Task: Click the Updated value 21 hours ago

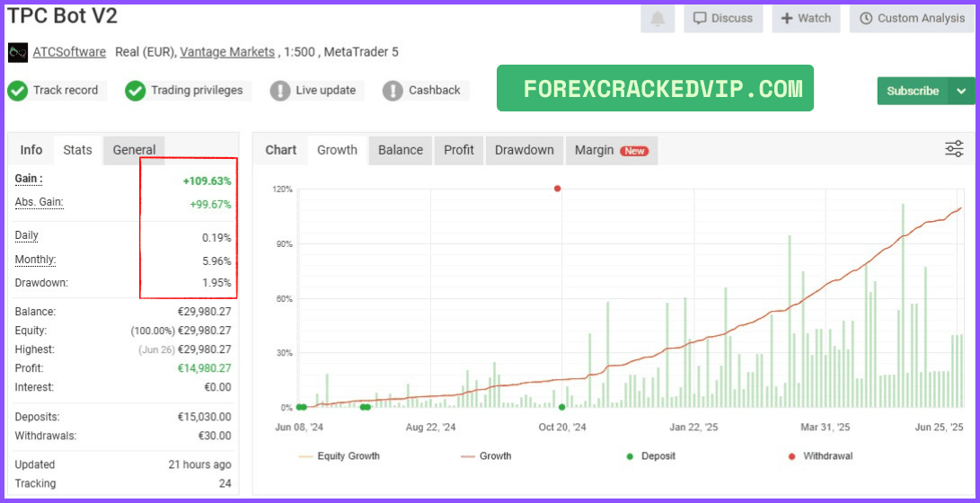Action: coord(199,465)
